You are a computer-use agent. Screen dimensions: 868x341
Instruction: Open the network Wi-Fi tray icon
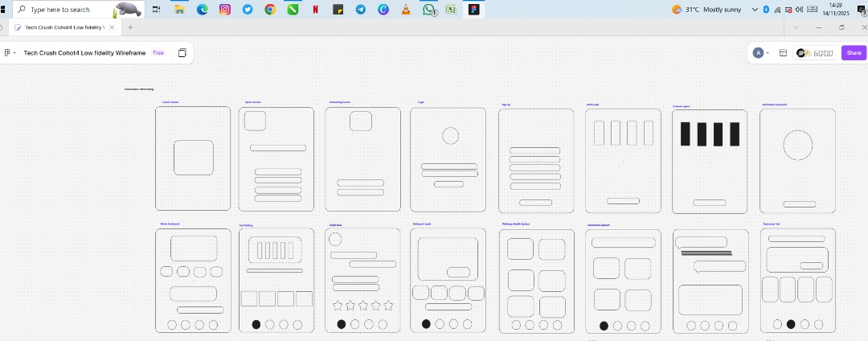[x=777, y=10]
